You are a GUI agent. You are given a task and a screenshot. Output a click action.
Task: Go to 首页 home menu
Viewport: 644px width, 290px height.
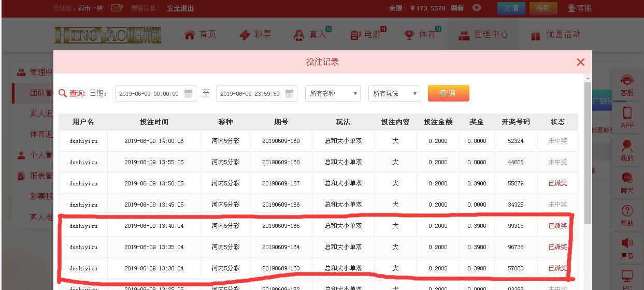click(x=200, y=35)
